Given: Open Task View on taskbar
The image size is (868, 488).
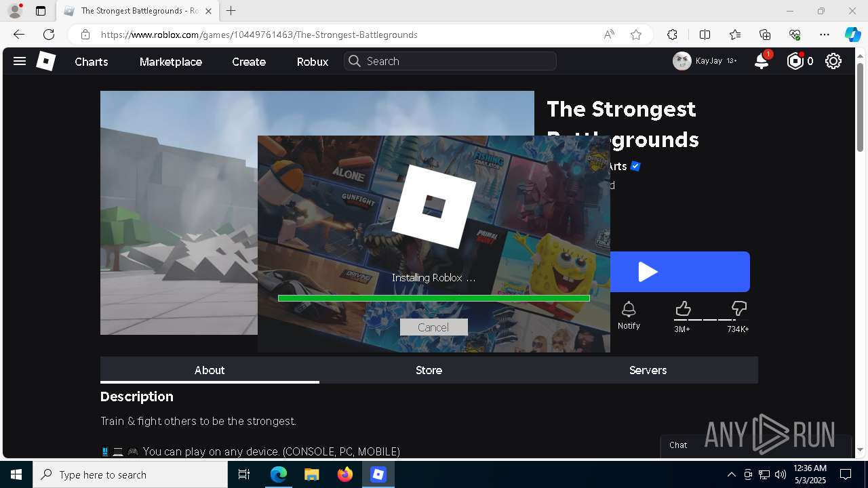Looking at the screenshot, I should [245, 474].
